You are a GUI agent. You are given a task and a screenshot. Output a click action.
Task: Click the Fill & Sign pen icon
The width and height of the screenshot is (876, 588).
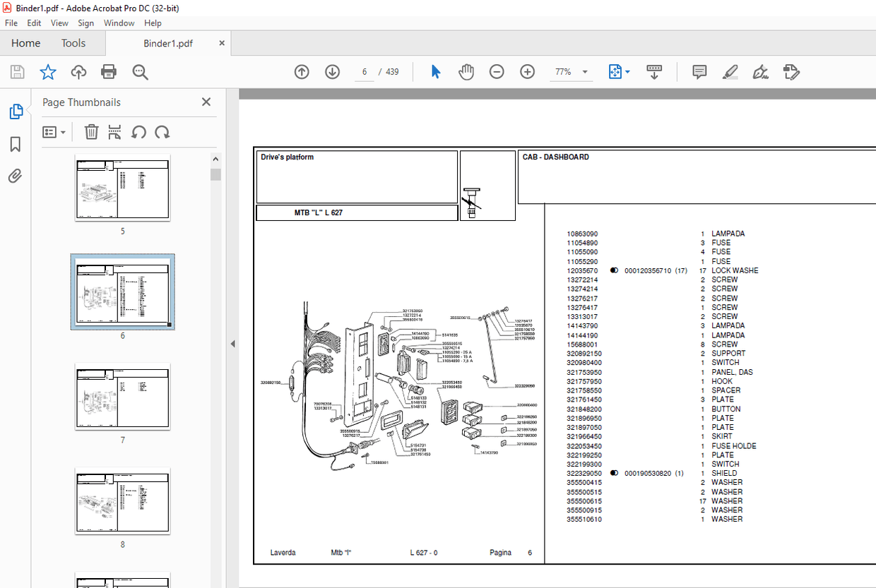[761, 71]
